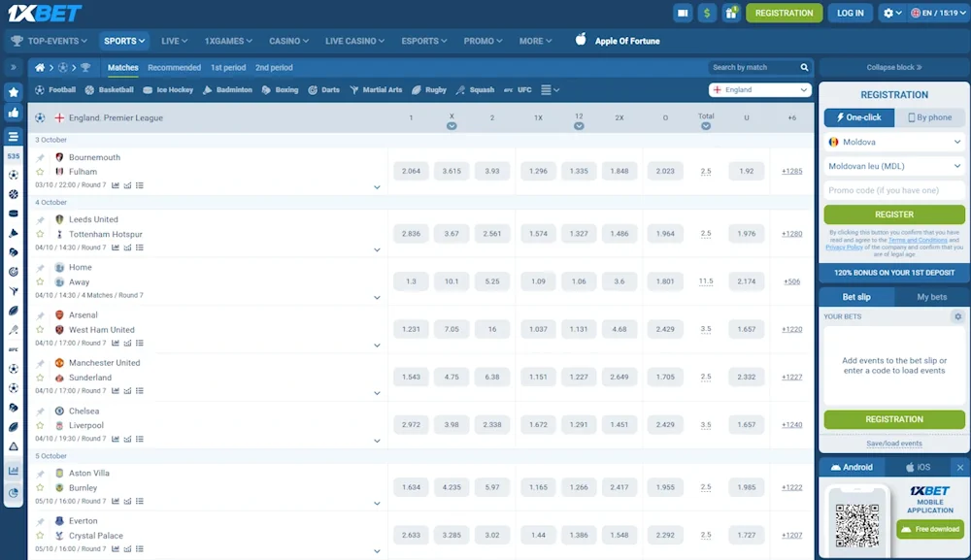Image resolution: width=971 pixels, height=560 pixels.
Task: Expand Manchester United vs Sunderland markets
Action: tap(377, 392)
